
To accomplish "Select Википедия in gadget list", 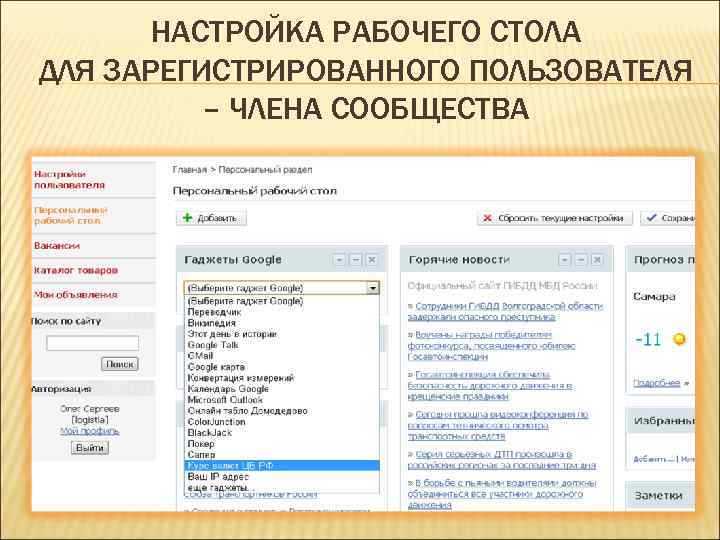I will 282,323.
